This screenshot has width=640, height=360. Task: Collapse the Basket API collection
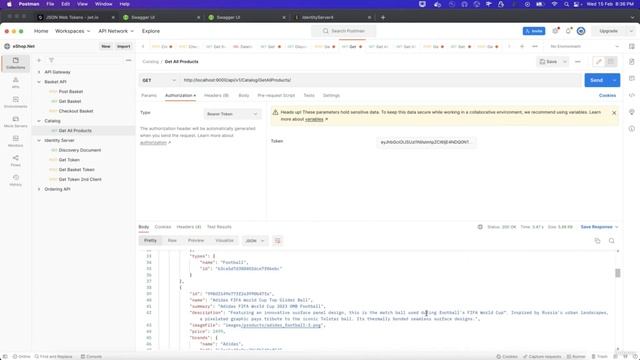(39, 82)
